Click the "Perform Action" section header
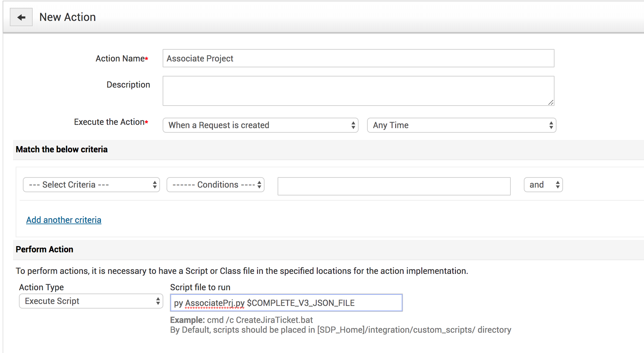 [x=44, y=249]
